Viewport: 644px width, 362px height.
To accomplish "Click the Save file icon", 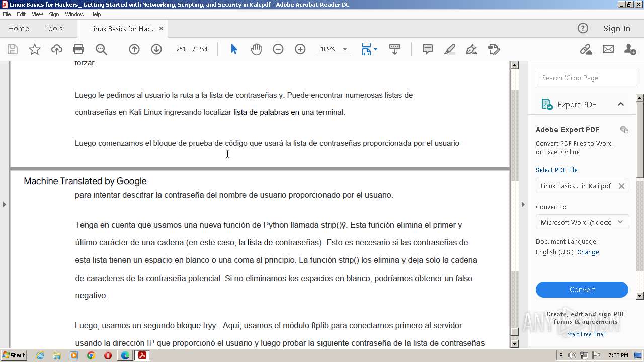I will [x=13, y=49].
